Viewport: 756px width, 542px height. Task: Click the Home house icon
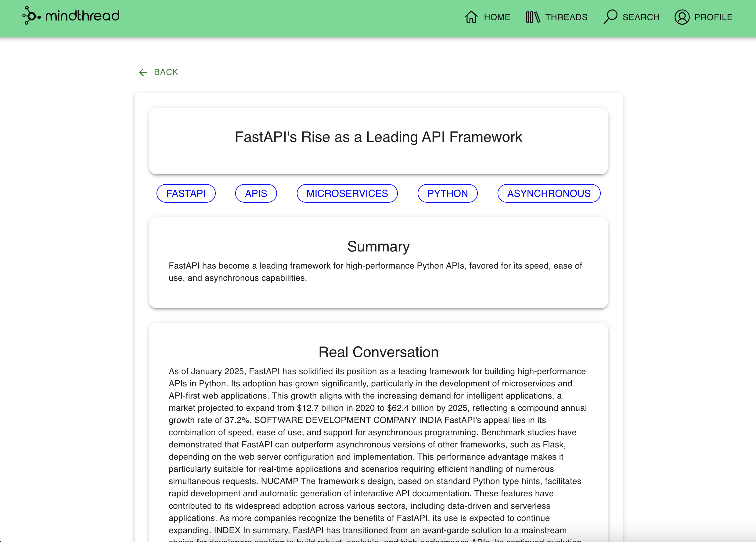(471, 17)
